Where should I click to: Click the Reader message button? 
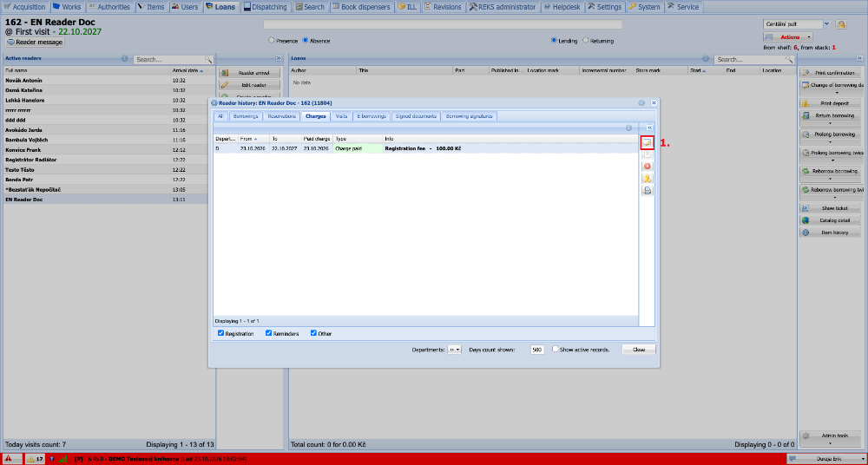(x=35, y=42)
